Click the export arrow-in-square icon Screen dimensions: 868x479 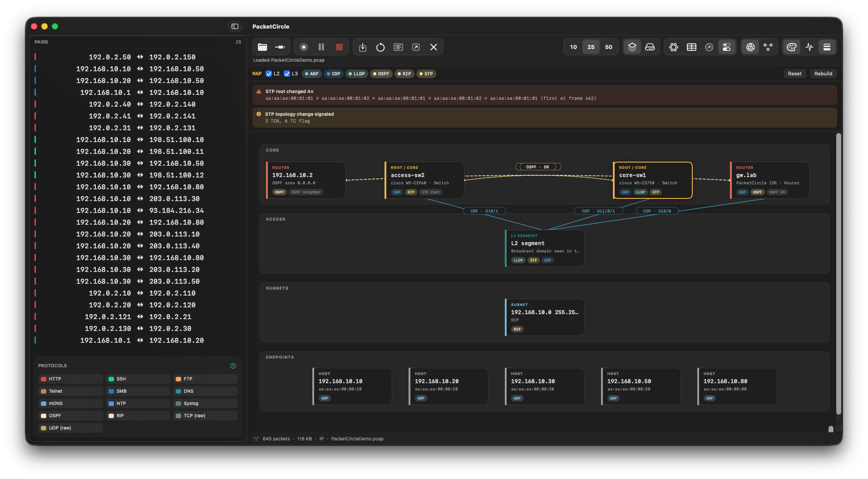(416, 47)
